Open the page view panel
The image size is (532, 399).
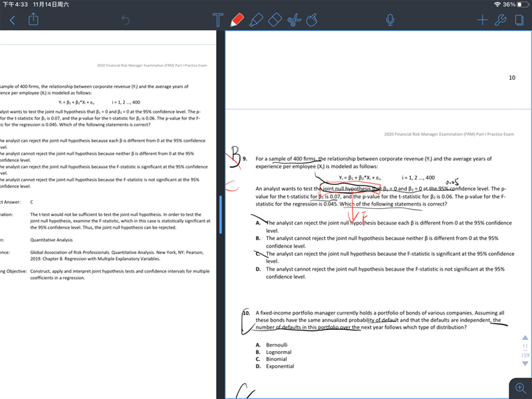pyautogui.click(x=519, y=21)
